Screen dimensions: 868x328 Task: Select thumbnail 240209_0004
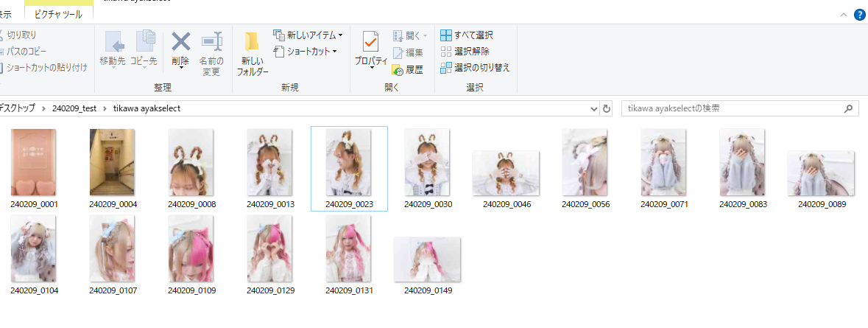point(113,162)
